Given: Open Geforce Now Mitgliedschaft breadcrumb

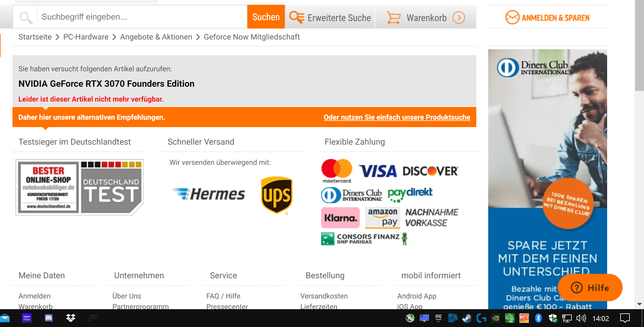Looking at the screenshot, I should pos(252,37).
